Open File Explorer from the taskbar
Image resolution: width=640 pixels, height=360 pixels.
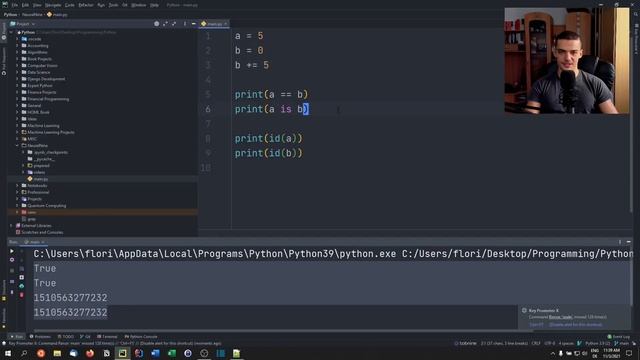[57, 353]
